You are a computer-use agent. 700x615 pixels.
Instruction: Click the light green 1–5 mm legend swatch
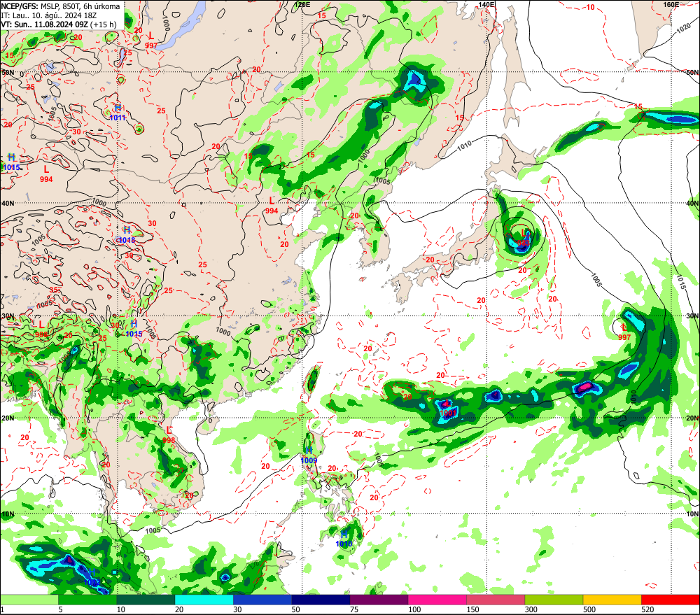tap(29, 600)
